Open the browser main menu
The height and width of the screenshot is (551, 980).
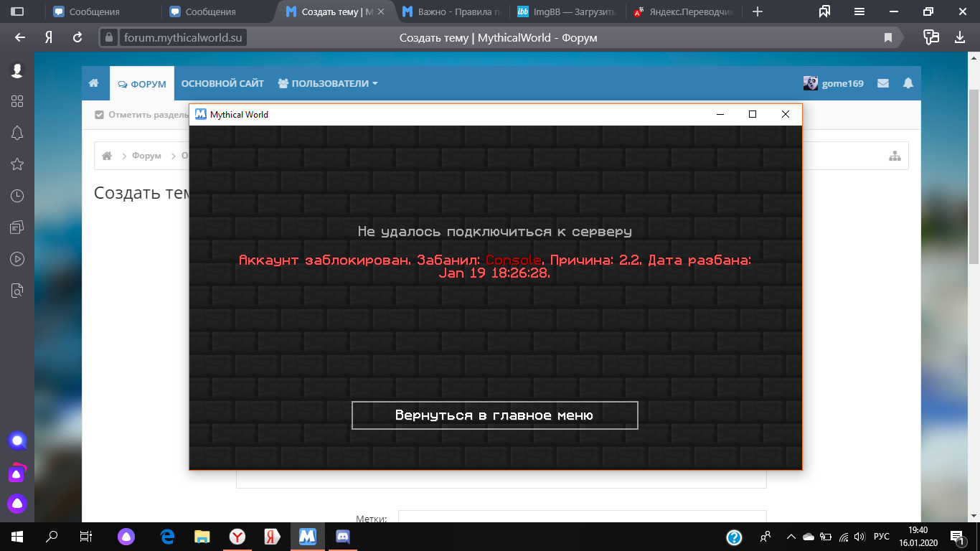(859, 11)
